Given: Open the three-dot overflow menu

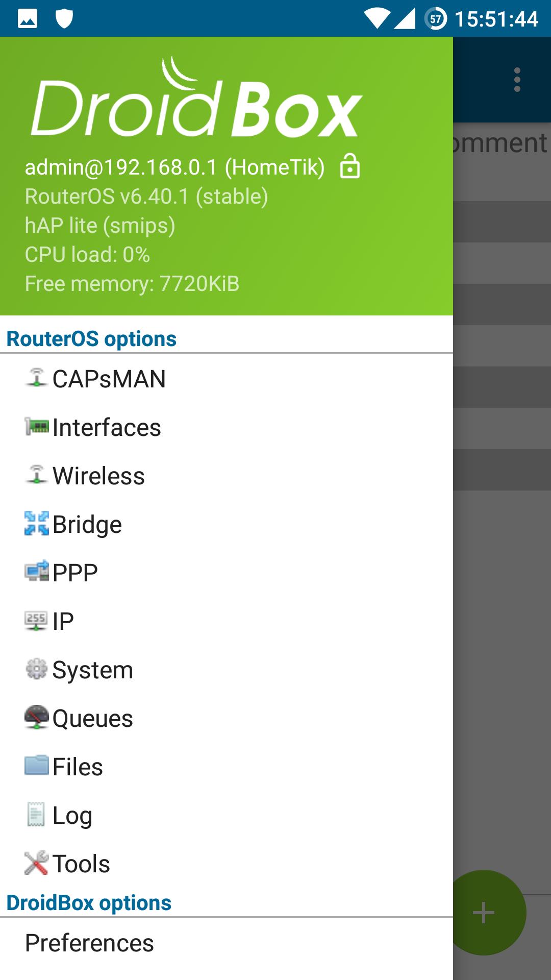Looking at the screenshot, I should pos(517,80).
